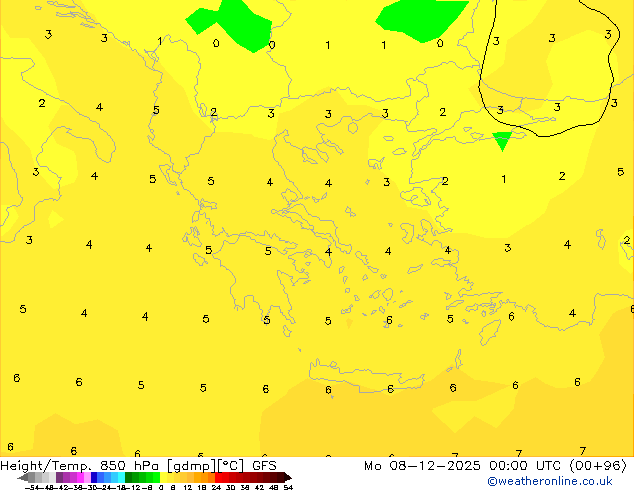634x490 pixels.
Task: Click the left gray arrow tip of the legend
Action: click(x=22, y=478)
